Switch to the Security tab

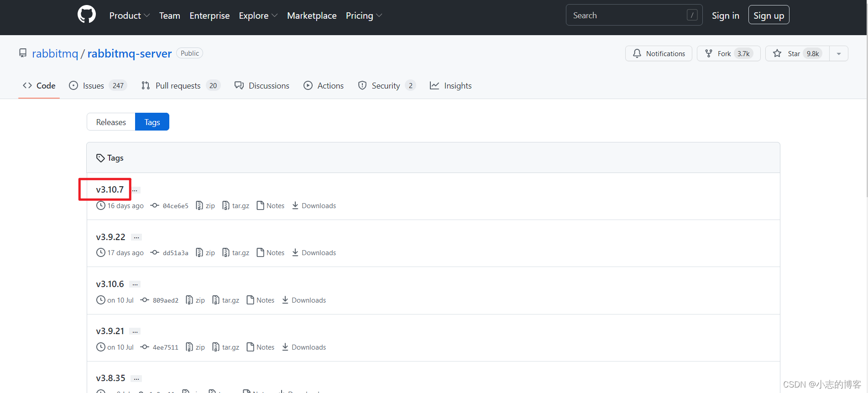pyautogui.click(x=387, y=85)
